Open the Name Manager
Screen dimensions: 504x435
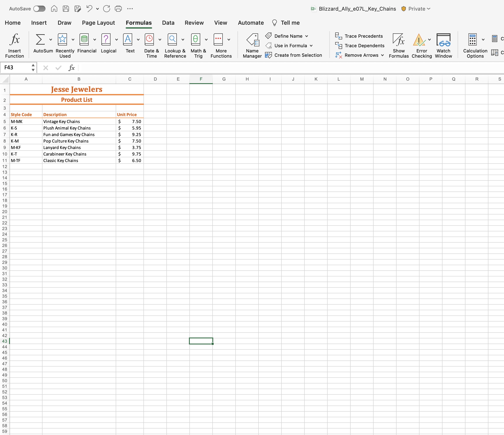pos(252,45)
